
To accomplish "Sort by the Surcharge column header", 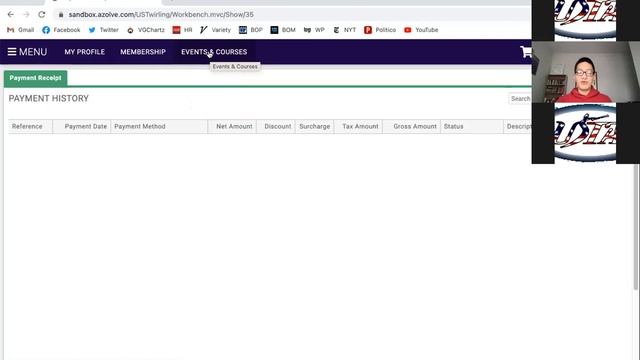I will 314,127.
